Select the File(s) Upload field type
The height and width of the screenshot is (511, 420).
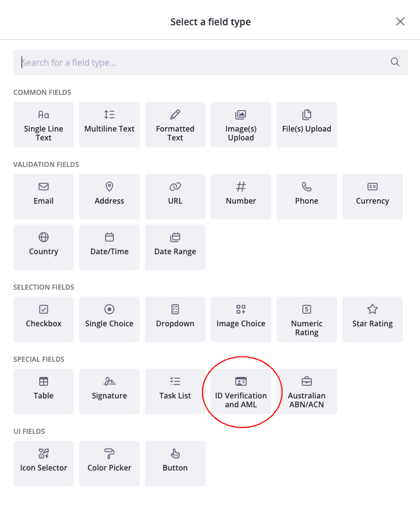click(307, 125)
